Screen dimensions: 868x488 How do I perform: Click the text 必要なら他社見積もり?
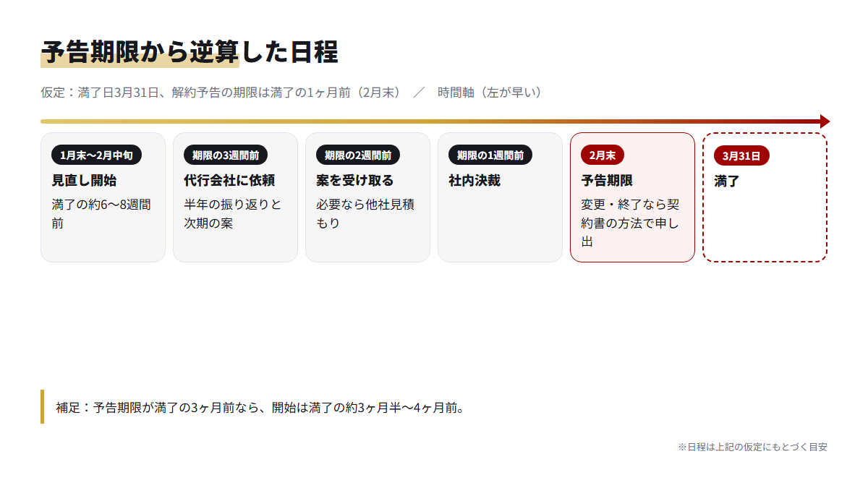365,214
